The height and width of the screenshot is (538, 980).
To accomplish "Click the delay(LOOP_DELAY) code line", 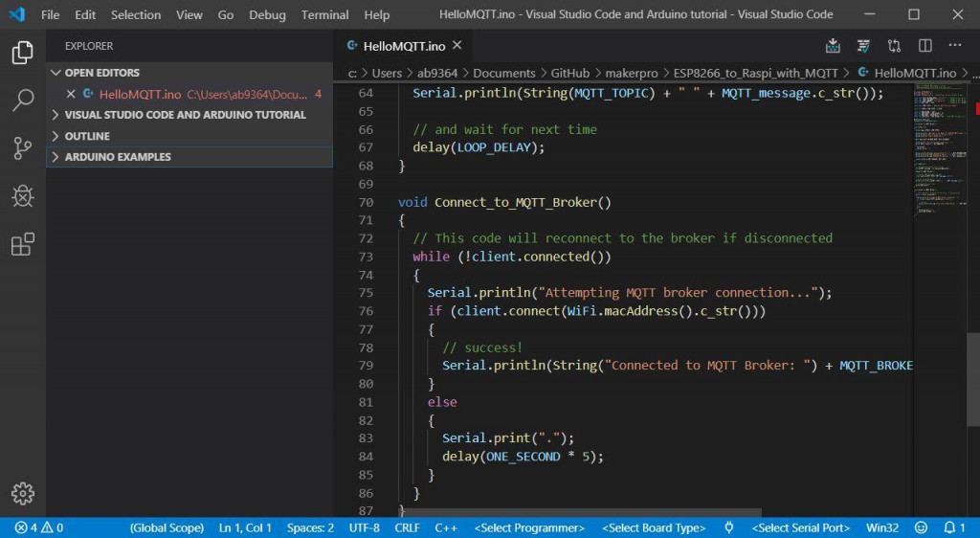I will (x=479, y=147).
